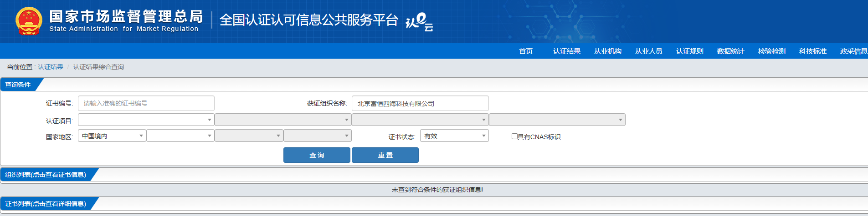This screenshot has height=216, width=868.
Task: Click the 认证结果综合查询 breadcrumb text
Action: click(x=98, y=67)
